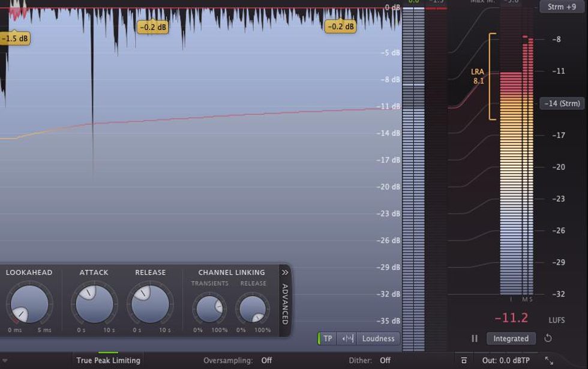The width and height of the screenshot is (588, 369).
Task: Pause the loudness measurement
Action: click(475, 338)
